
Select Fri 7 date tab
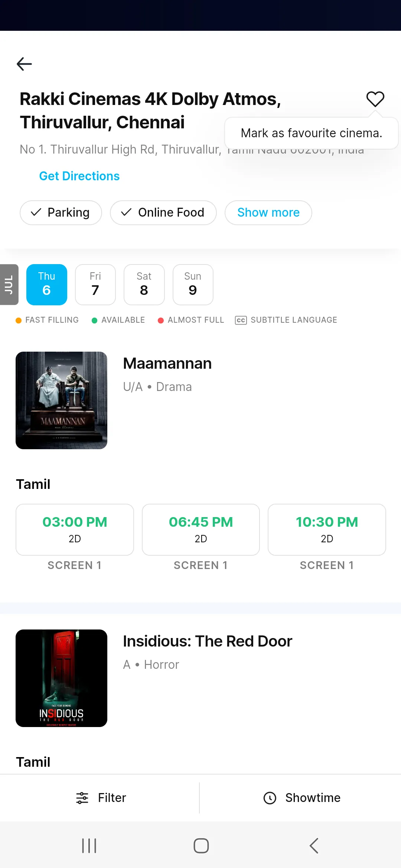click(95, 285)
